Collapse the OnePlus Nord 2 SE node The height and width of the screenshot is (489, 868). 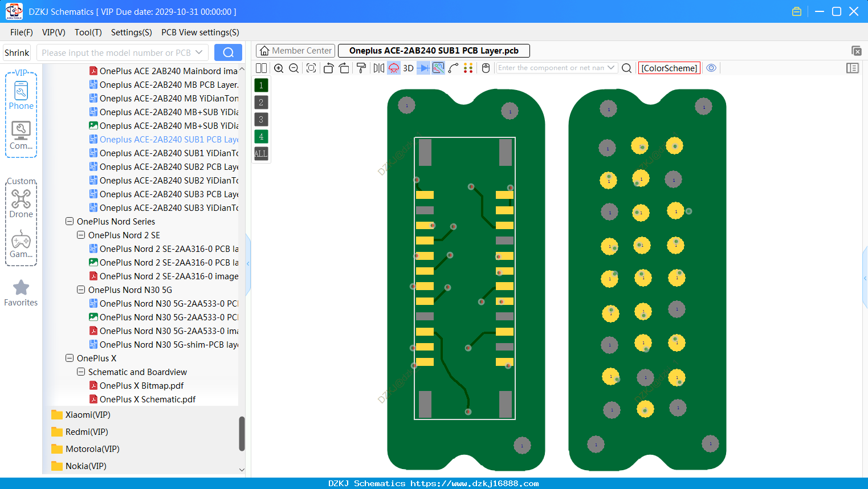pos(81,235)
